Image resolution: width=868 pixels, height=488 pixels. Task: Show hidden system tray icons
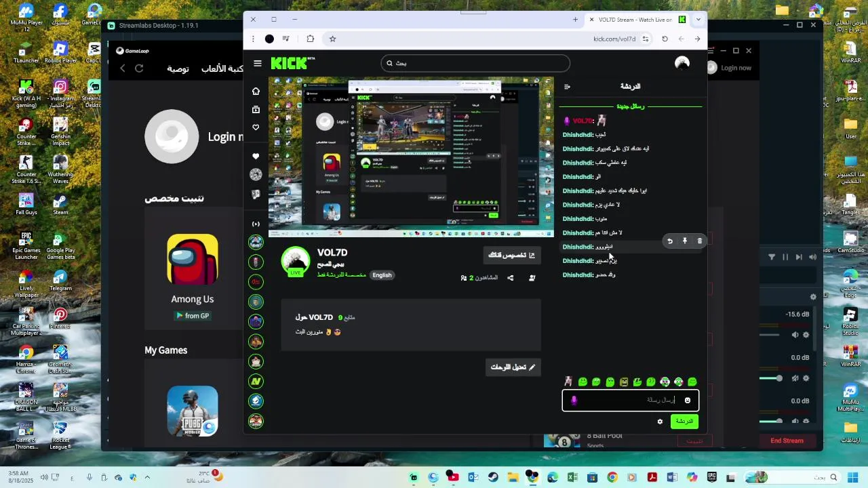[x=147, y=478]
